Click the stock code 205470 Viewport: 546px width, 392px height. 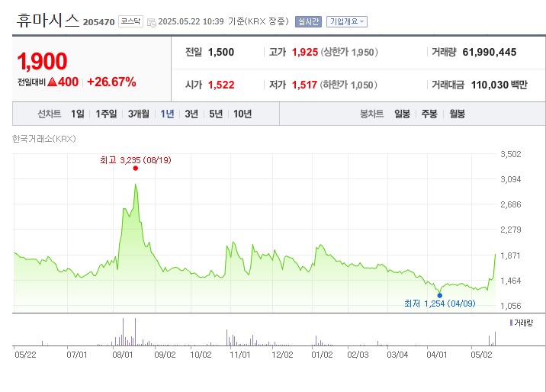point(99,22)
